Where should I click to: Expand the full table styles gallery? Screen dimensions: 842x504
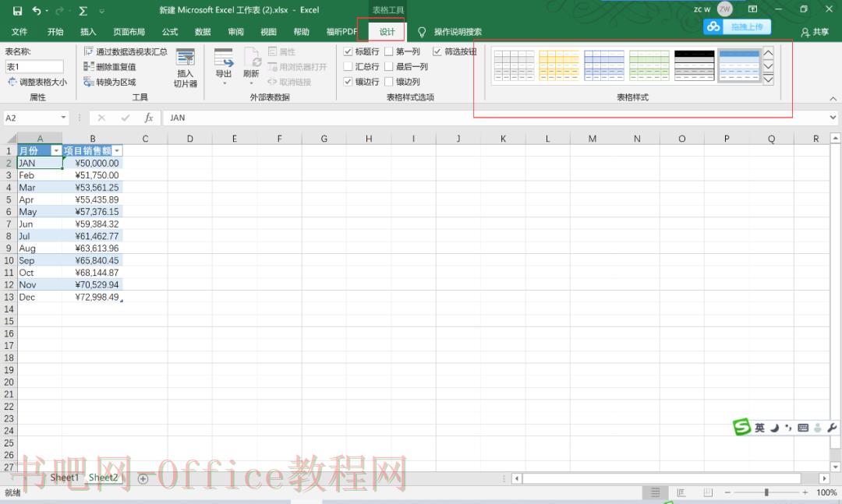[769, 79]
